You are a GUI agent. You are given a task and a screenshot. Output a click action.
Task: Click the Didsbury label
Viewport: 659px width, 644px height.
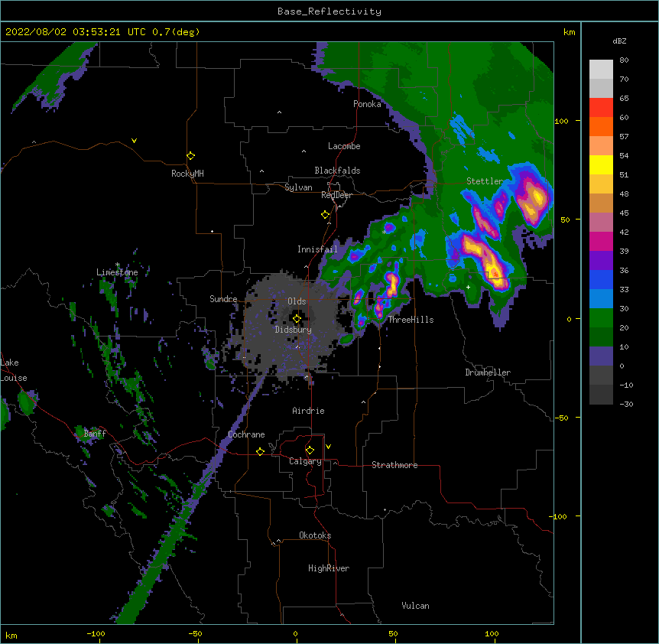click(294, 330)
